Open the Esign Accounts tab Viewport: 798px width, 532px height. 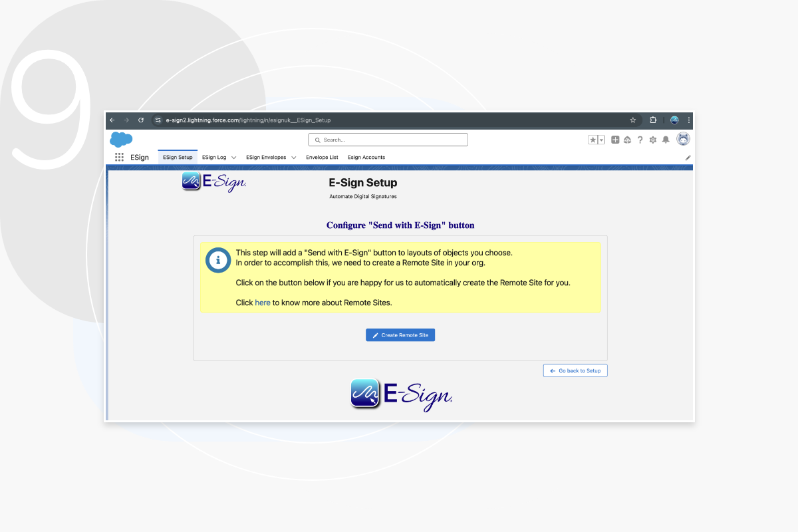point(366,158)
